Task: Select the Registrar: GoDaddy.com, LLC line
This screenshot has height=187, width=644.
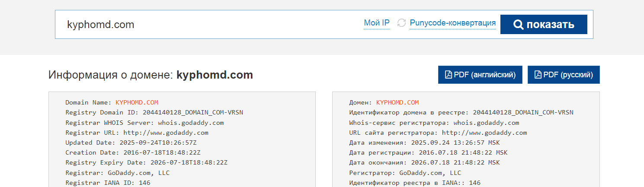Action: pos(117,173)
